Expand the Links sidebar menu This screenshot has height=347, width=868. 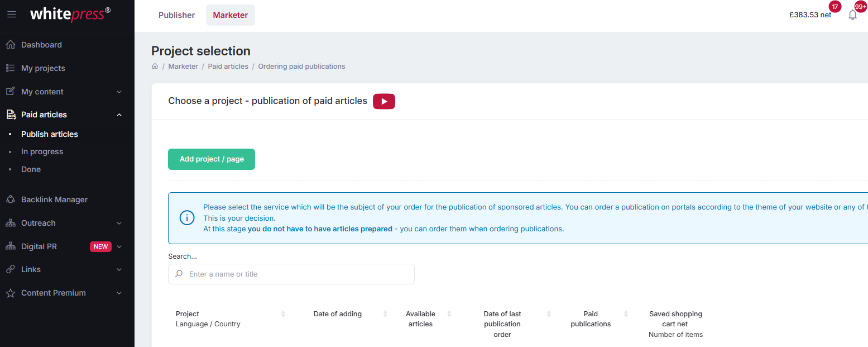tap(119, 269)
